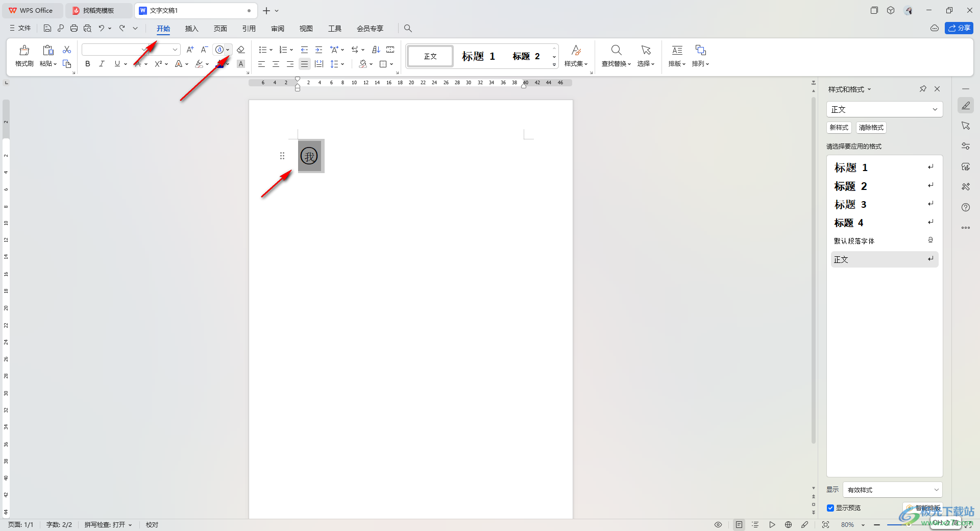
Task: Set Center paragraph alignment
Action: click(276, 64)
